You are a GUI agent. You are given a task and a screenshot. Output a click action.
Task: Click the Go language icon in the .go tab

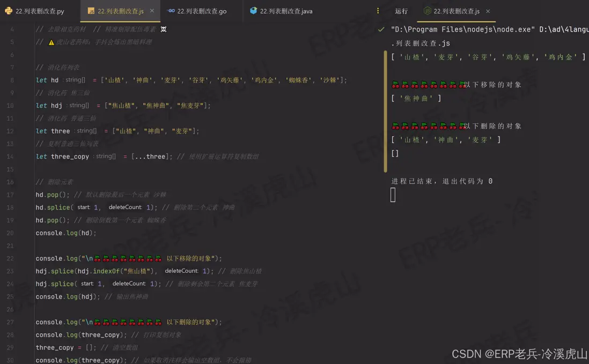[x=171, y=10]
